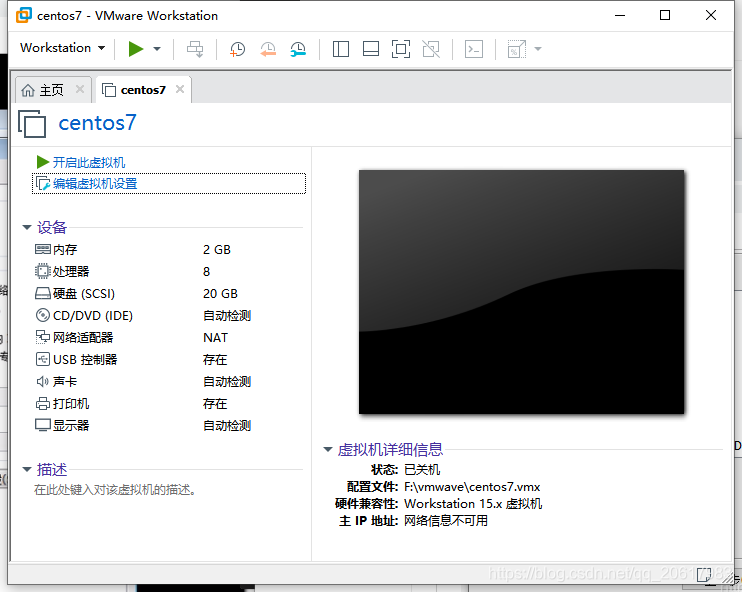
Task: Click the network adapter icon
Action: click(x=43, y=337)
